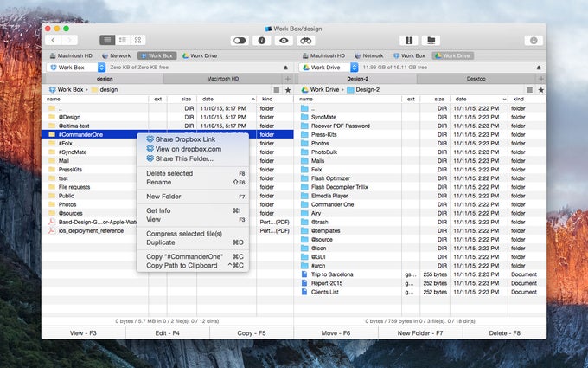Toggle the hidden files switch in toolbar
This screenshot has height=368, width=588.
click(x=240, y=40)
